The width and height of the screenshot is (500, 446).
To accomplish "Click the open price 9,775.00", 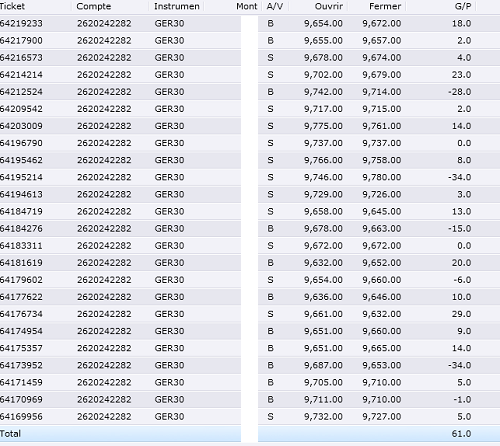I will tap(323, 126).
